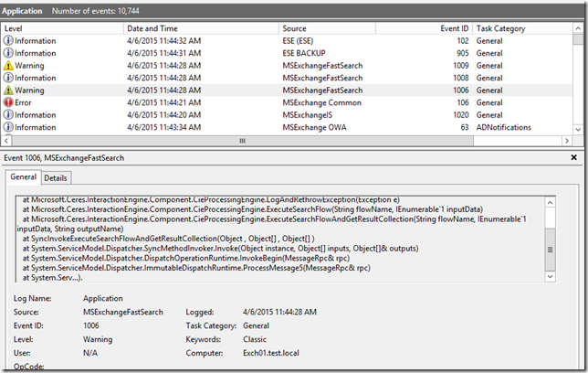Select the MSExchange Common error row source
The image size is (588, 373).
click(321, 103)
